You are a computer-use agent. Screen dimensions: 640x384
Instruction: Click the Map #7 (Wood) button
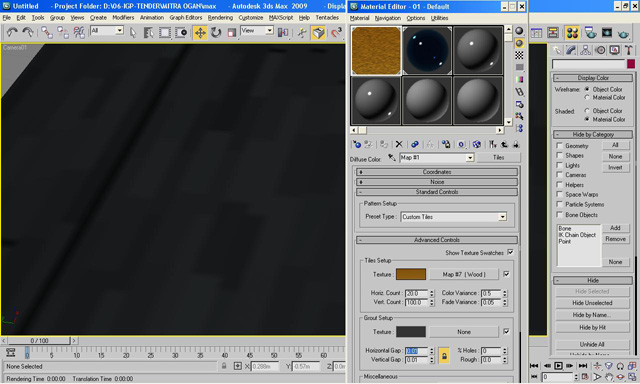point(464,274)
